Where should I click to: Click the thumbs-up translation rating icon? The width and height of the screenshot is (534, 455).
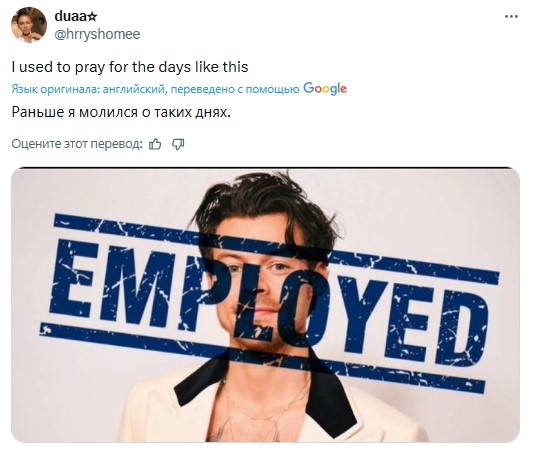[155, 144]
